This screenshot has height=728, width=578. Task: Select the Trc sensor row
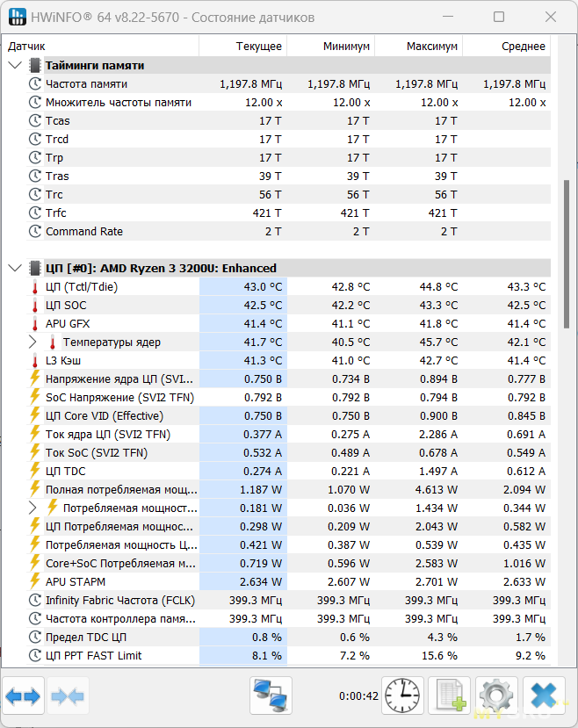(x=288, y=195)
